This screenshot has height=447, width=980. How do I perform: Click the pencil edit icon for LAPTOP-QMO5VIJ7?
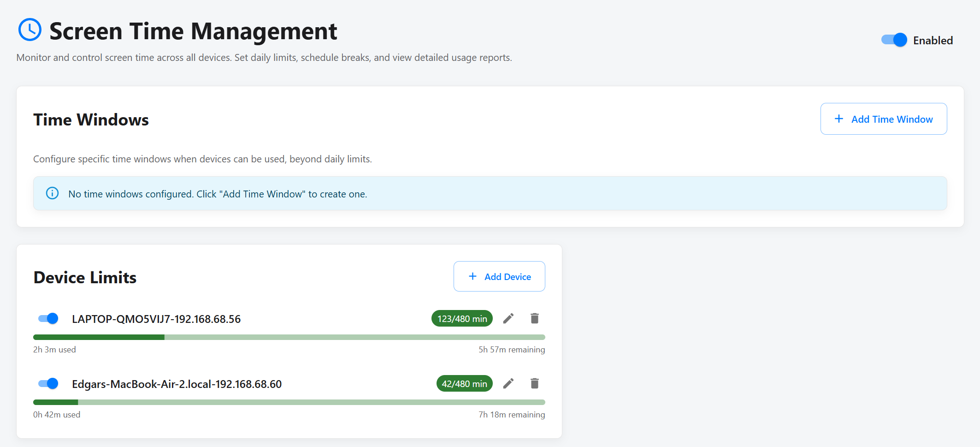(x=508, y=318)
